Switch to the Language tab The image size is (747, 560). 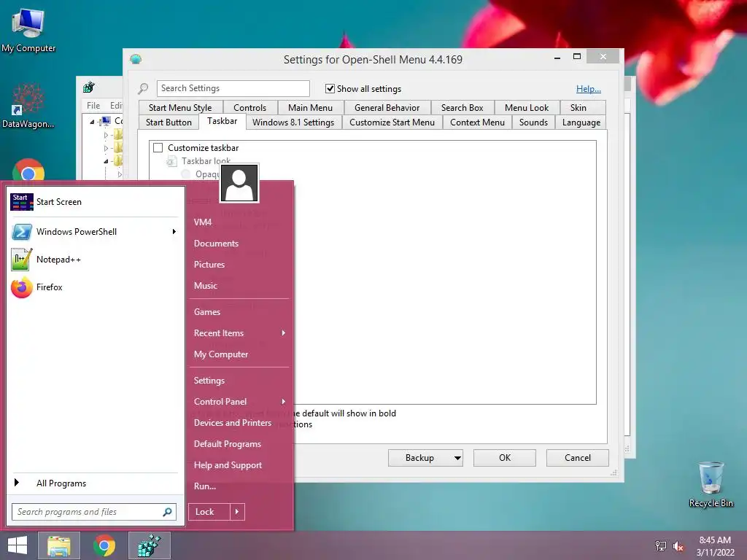581,122
